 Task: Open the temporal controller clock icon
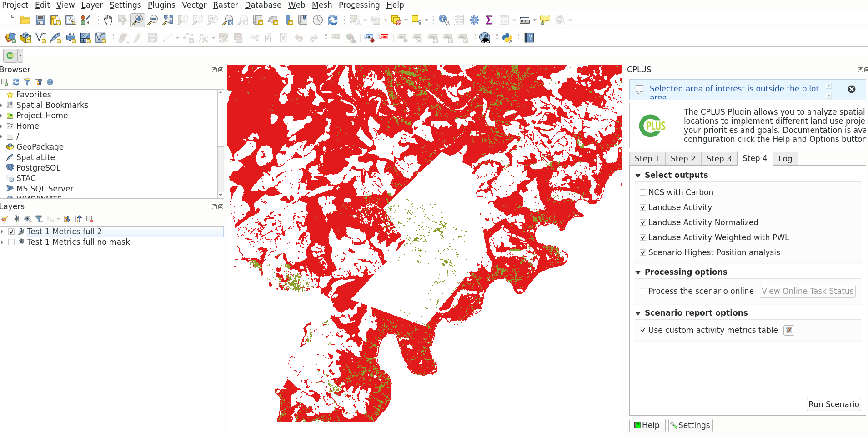[318, 20]
